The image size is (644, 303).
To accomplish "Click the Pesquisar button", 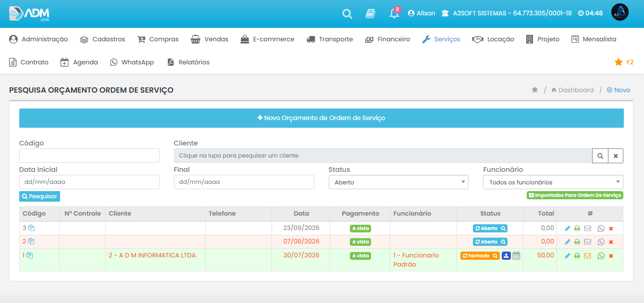I will [x=39, y=196].
